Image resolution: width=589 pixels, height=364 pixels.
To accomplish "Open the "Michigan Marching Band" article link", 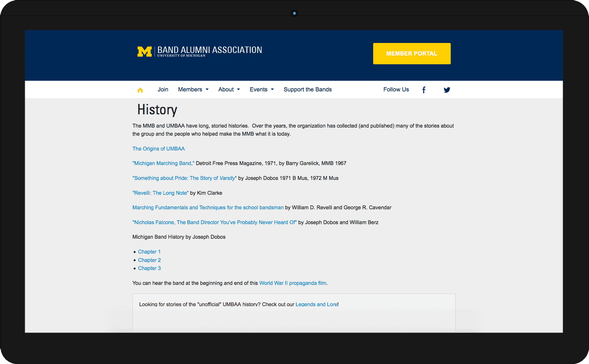I will [163, 163].
